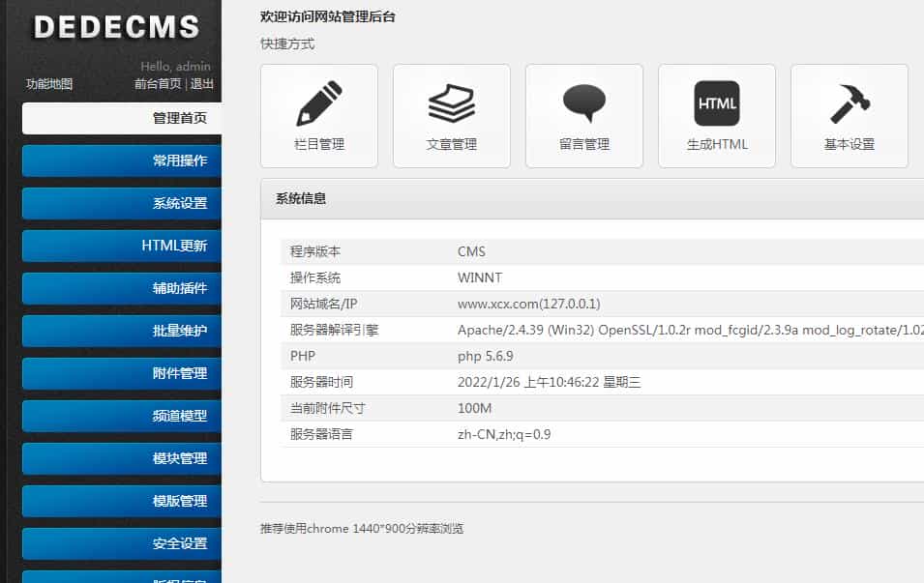Open 文章管理 via the stacked books icon
The width and height of the screenshot is (924, 583).
pos(451,102)
